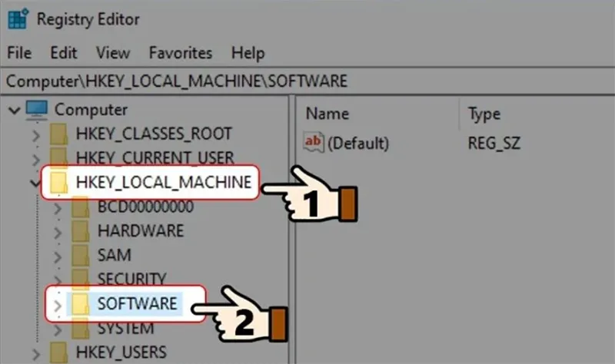Select the SAM key in tree

(114, 255)
